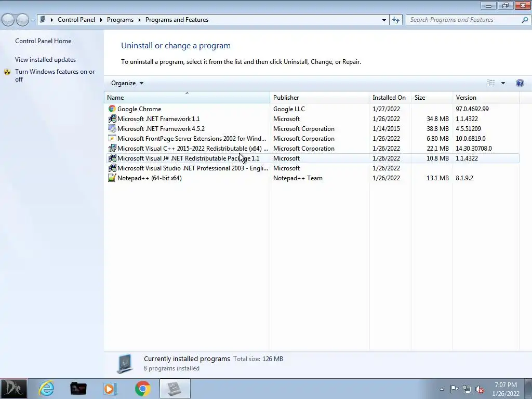Image resolution: width=532 pixels, height=399 pixels.
Task: Click version 97.0.4692.99 cell
Action: click(x=472, y=109)
